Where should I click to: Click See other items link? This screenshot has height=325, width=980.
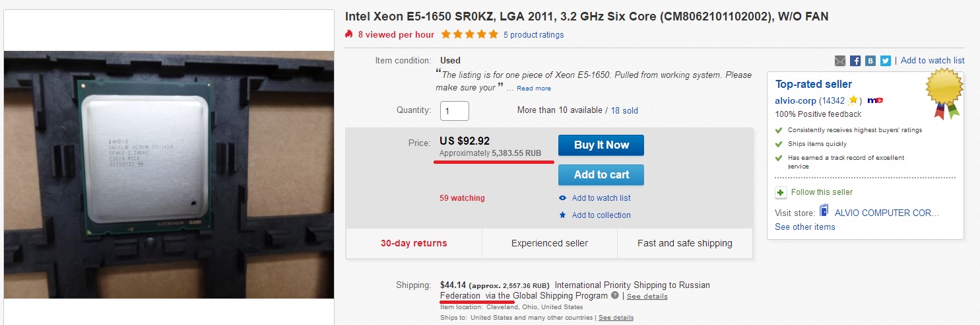pyautogui.click(x=804, y=227)
